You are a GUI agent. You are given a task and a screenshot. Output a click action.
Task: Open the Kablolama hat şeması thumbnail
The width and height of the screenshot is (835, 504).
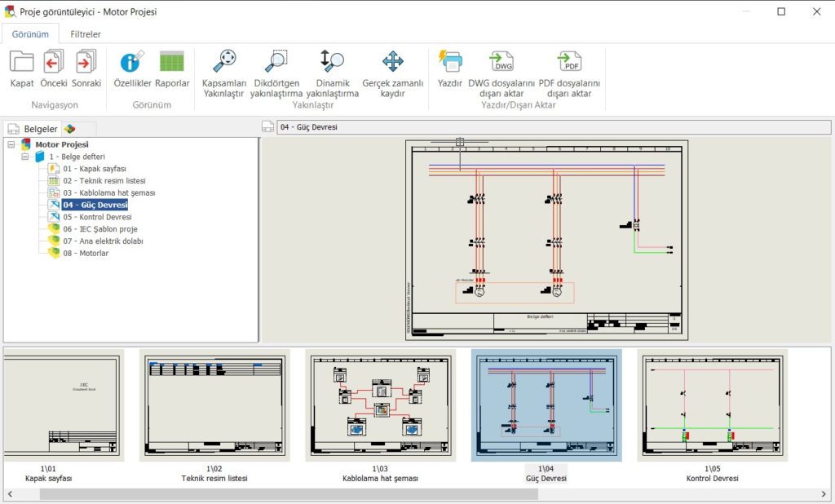tap(381, 405)
